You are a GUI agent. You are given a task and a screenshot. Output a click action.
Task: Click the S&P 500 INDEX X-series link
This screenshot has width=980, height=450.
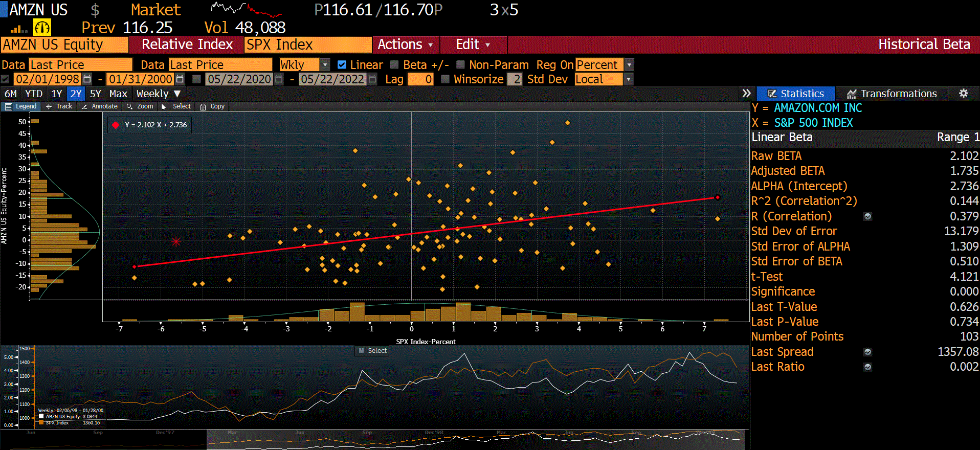click(813, 123)
